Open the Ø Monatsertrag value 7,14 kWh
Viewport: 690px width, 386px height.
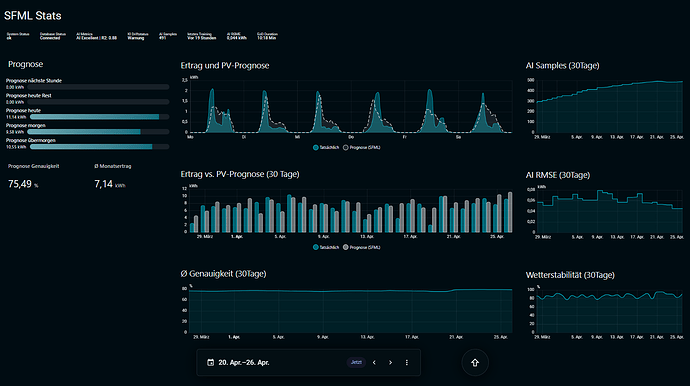point(110,184)
